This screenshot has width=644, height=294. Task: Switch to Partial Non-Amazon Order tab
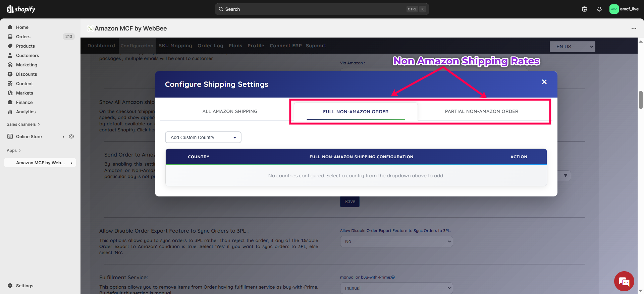coord(481,111)
